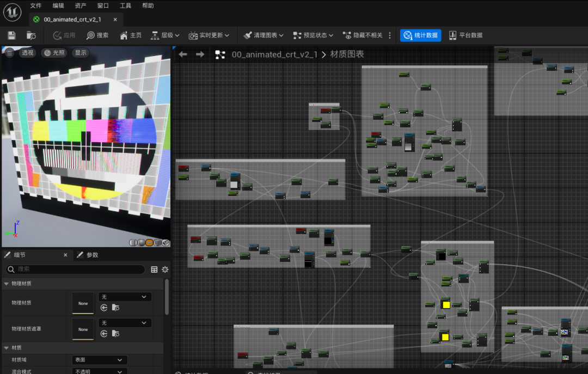Click the details 搜索 search field
This screenshot has height=374, width=588.
click(x=75, y=269)
